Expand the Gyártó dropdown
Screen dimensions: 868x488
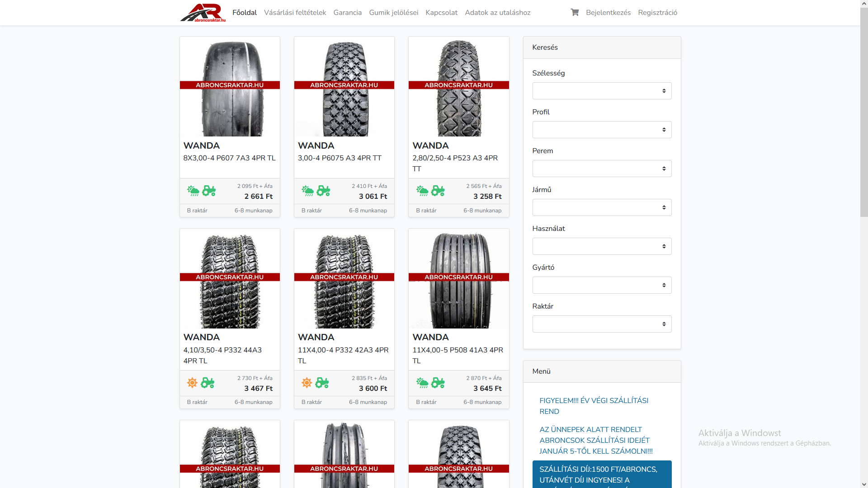[x=602, y=285]
